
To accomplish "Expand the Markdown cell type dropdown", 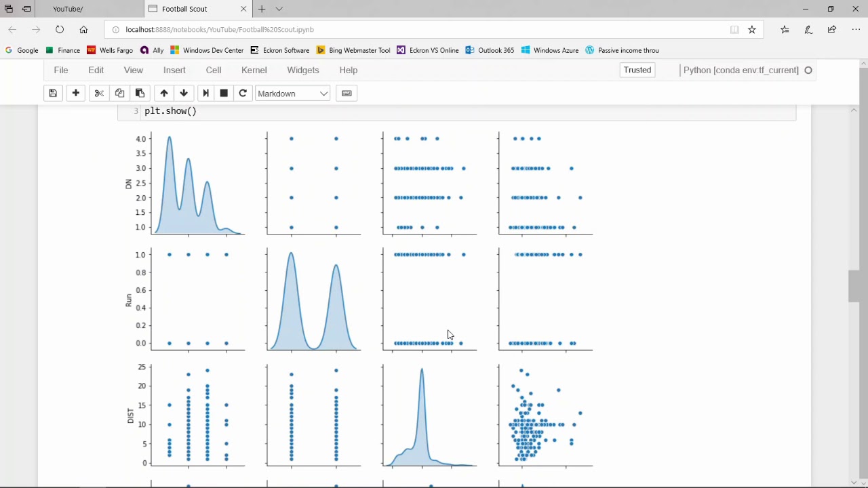I will [292, 94].
